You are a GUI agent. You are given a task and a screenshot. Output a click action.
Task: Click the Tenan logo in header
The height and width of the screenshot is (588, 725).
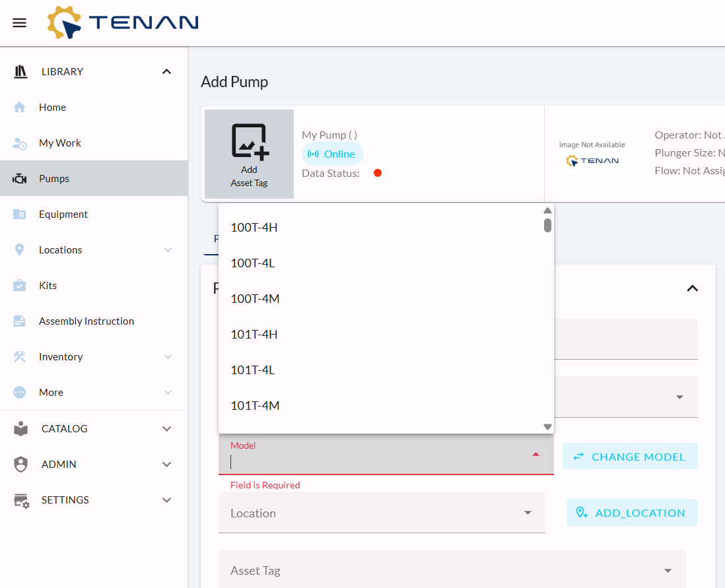pyautogui.click(x=123, y=23)
